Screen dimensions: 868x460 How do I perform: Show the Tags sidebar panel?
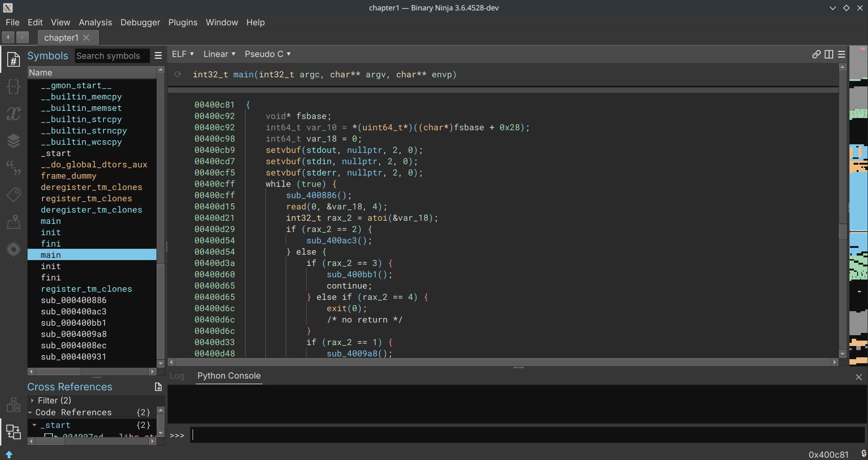click(x=14, y=195)
